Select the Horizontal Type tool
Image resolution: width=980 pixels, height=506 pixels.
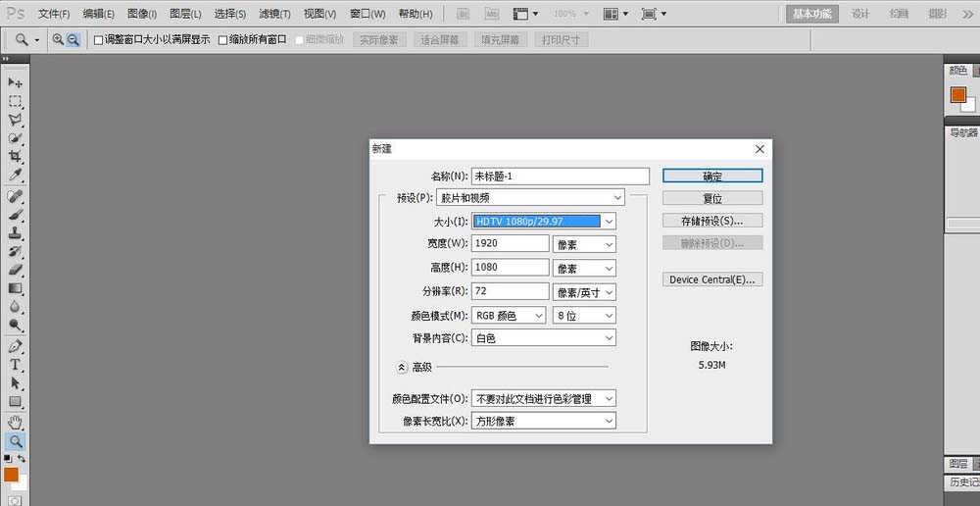pyautogui.click(x=15, y=365)
